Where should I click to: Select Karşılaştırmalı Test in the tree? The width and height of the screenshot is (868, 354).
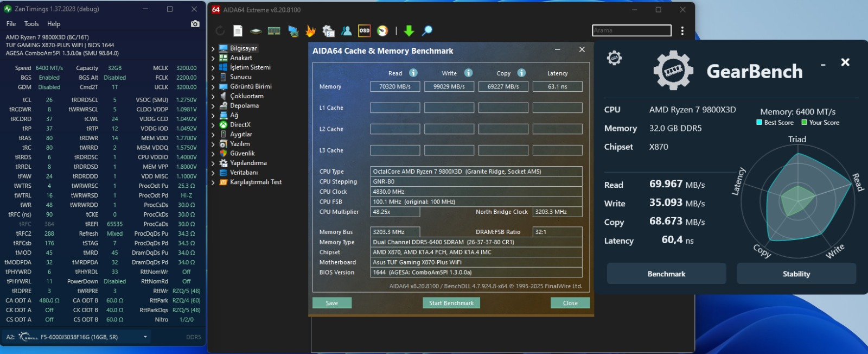pyautogui.click(x=256, y=182)
